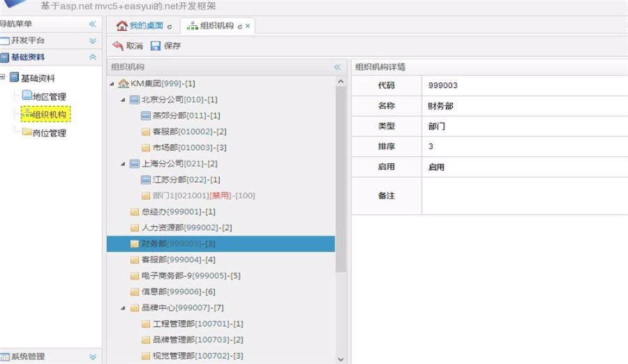Click the org chart icon on 组织机构 tab
The image size is (628, 364).
[x=193, y=26]
